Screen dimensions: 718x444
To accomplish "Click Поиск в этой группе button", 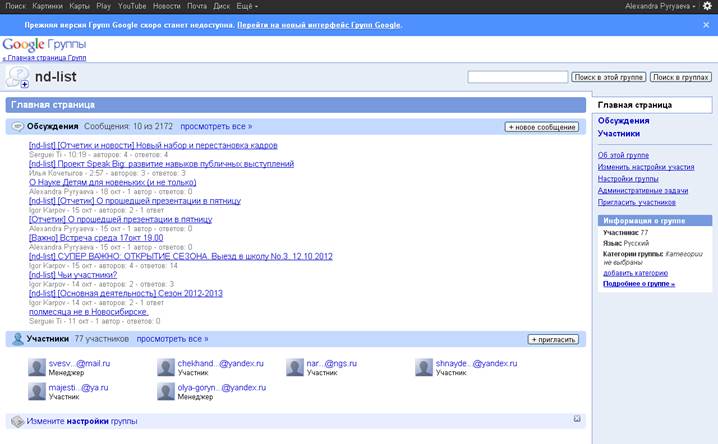I will coord(609,77).
